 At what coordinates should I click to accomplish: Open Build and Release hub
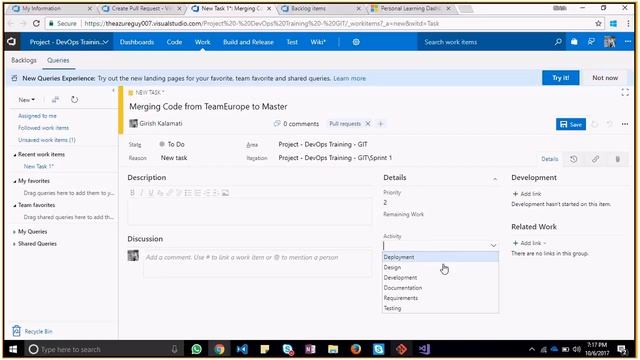point(248,42)
